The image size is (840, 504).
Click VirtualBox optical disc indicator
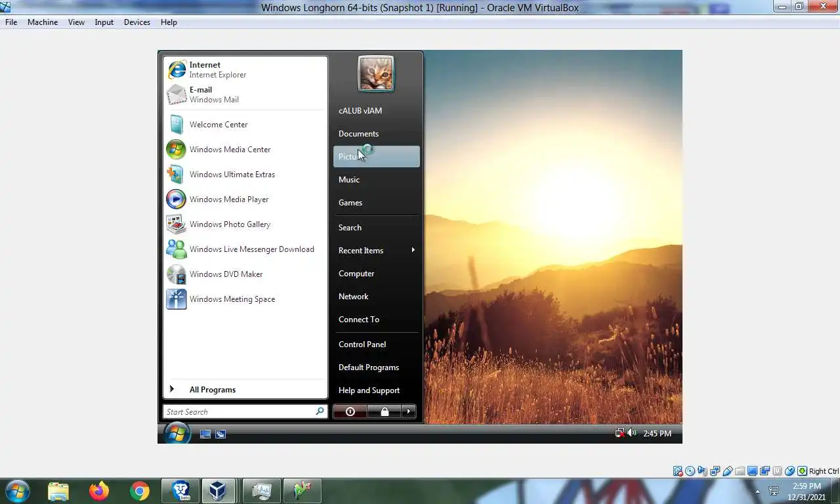click(690, 471)
